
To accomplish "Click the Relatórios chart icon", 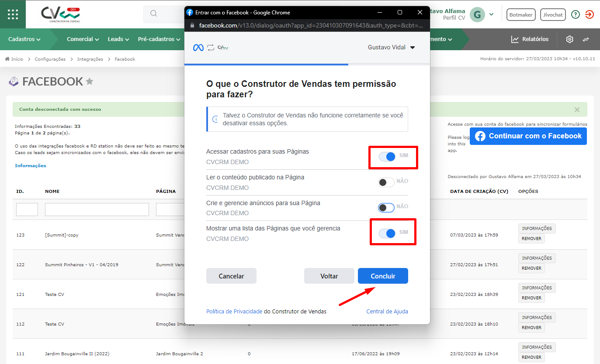I will [515, 39].
